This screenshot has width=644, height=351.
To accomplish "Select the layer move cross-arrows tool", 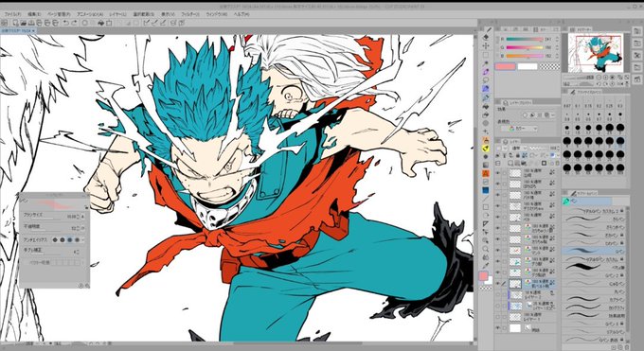I will coord(486,46).
